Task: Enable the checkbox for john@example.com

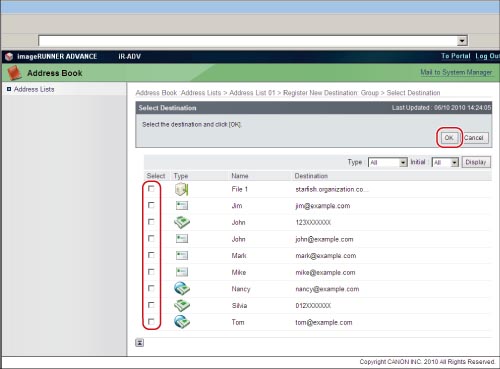Action: tap(151, 238)
